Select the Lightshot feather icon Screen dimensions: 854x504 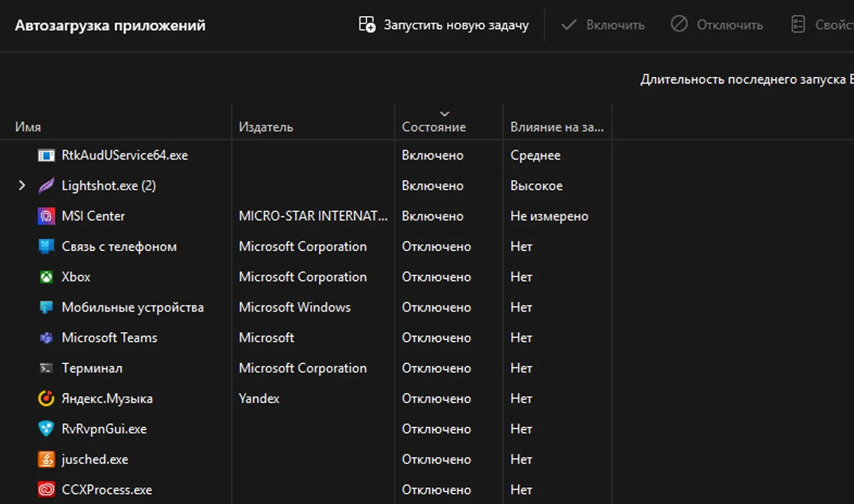[46, 186]
